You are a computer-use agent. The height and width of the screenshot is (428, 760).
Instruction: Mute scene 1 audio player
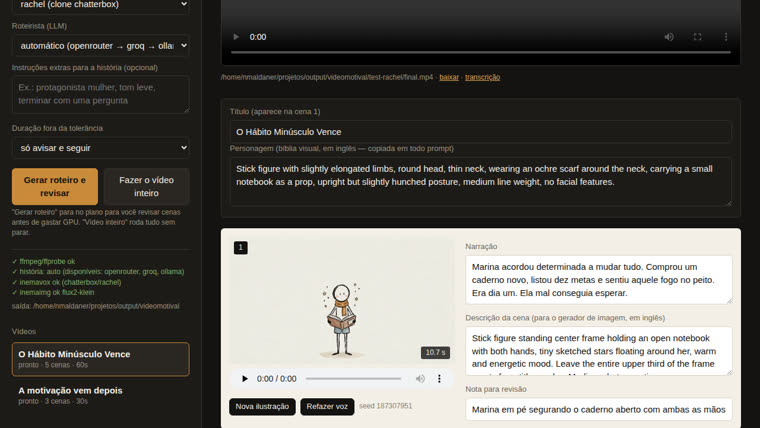[x=420, y=379]
